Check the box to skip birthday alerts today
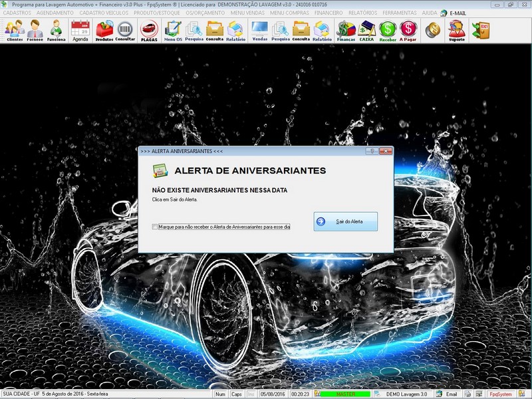 [x=154, y=228]
